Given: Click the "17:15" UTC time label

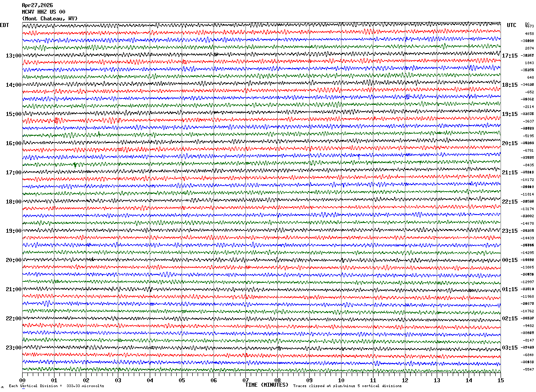Looking at the screenshot, I should click(x=510, y=56).
